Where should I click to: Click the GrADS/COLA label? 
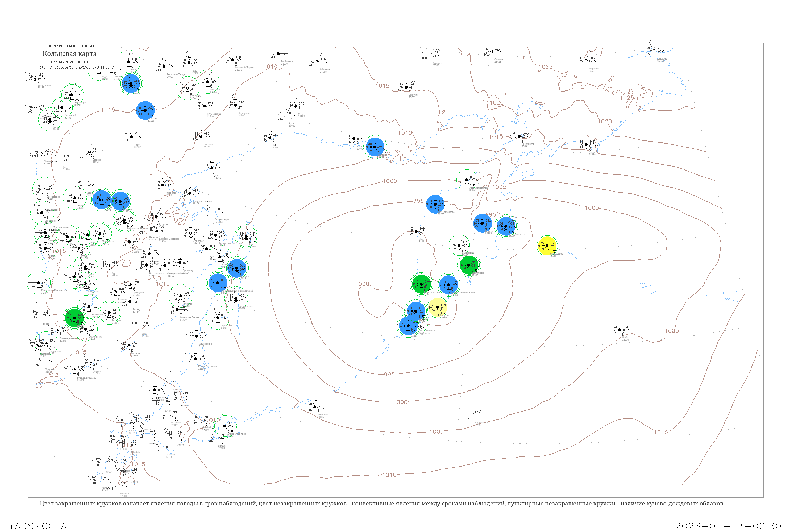coord(35,526)
